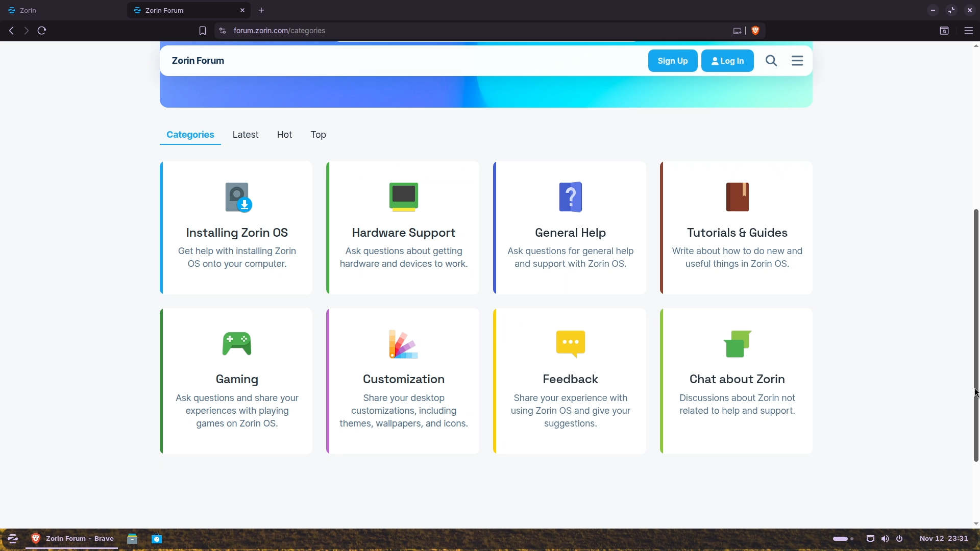Switch to the Hot tab

click(x=284, y=135)
